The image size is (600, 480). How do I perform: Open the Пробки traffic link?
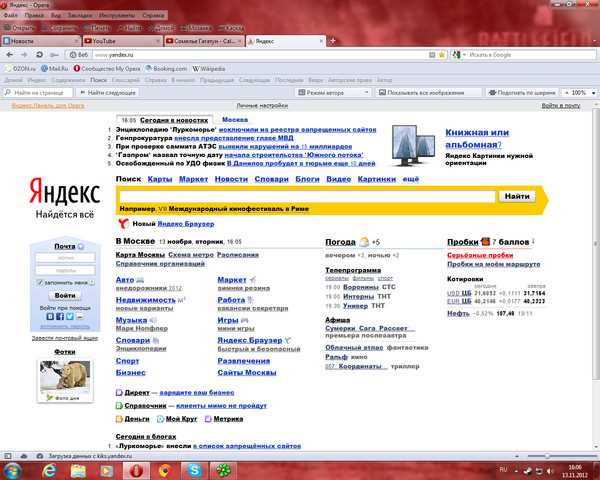463,242
